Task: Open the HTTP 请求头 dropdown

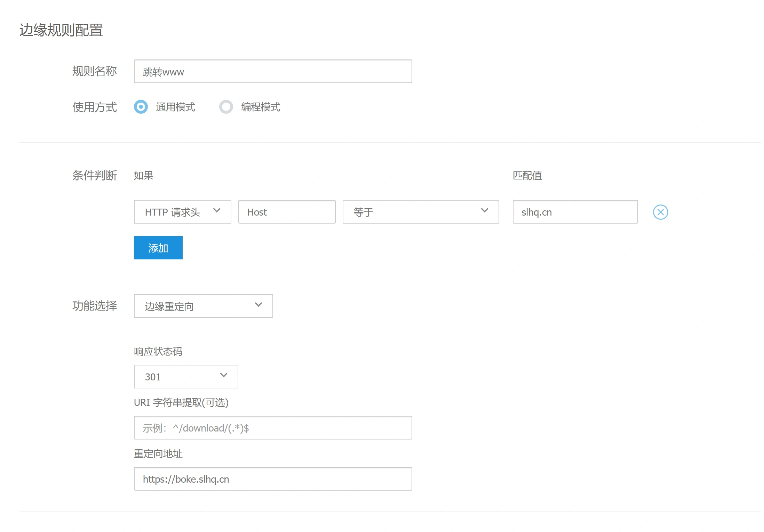Action: click(182, 212)
